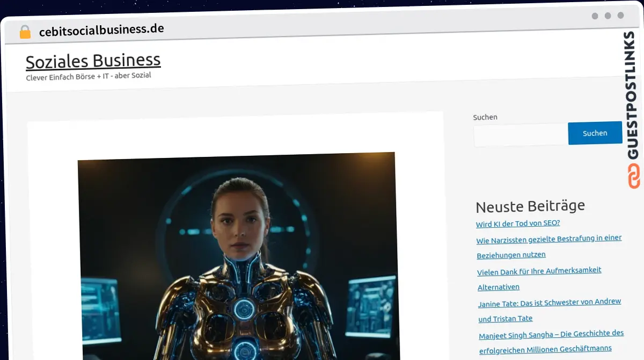Open the article "Wird KI der Tod von SEO?"
Viewport: 644px width, 360px height.
pyautogui.click(x=517, y=223)
